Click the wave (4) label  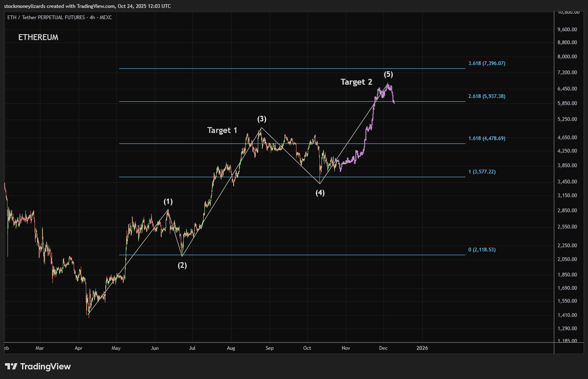(x=320, y=193)
